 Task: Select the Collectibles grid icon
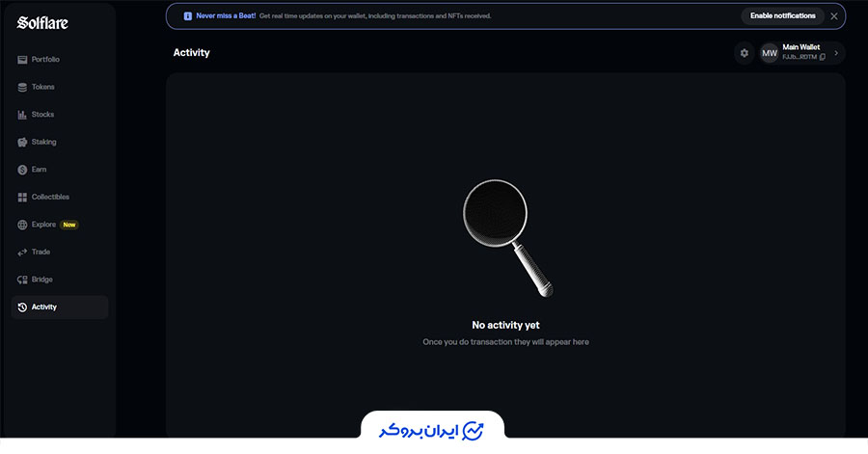click(22, 197)
